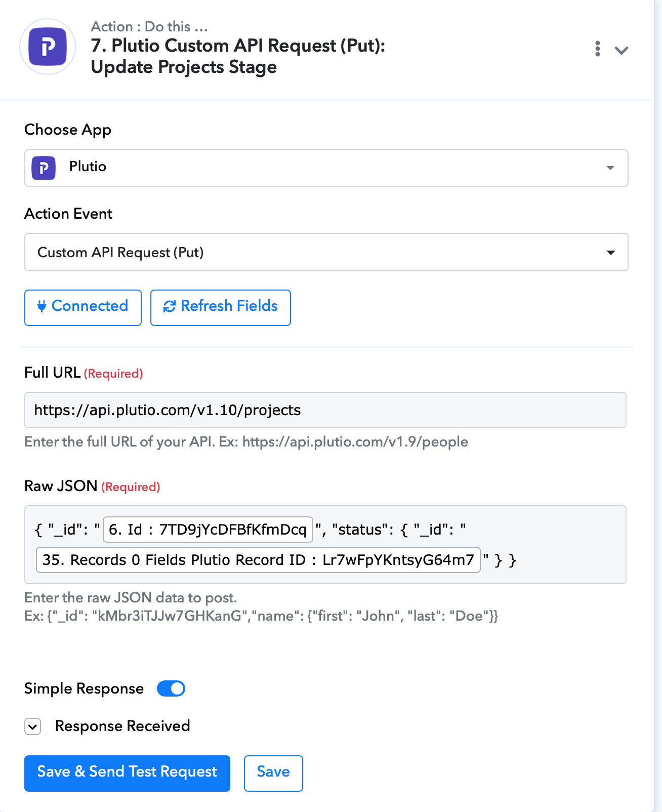The height and width of the screenshot is (812, 662).
Task: Open the Choose App dropdown arrow
Action: (x=610, y=168)
